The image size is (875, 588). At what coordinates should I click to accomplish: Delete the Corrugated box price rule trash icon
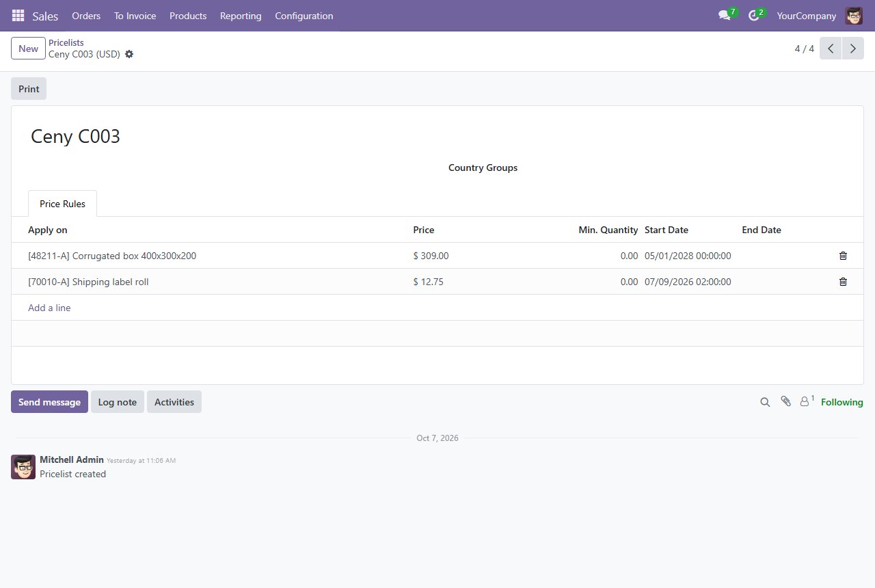843,256
